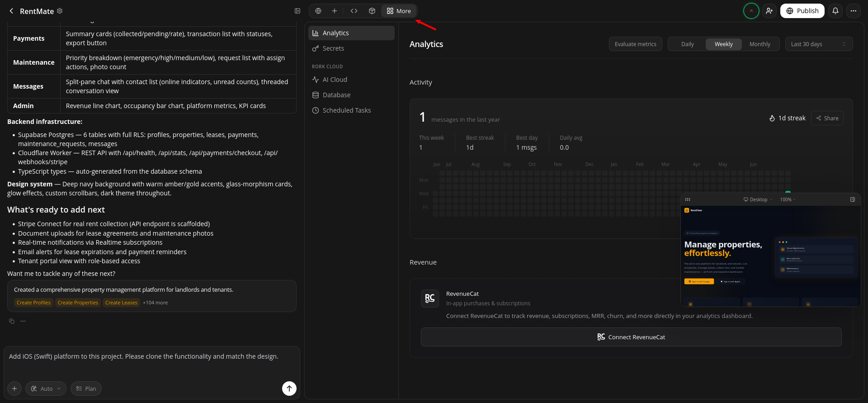Viewport: 868px width, 403px height.
Task: Go back using the arrow beside RentMate
Action: [11, 11]
